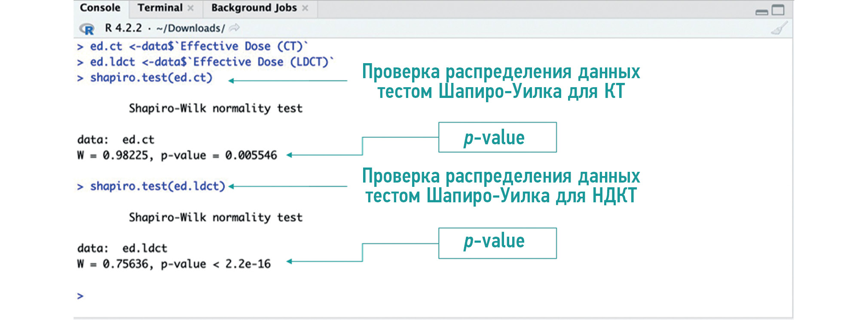Click the R 4.2.2 version label

coord(123,28)
